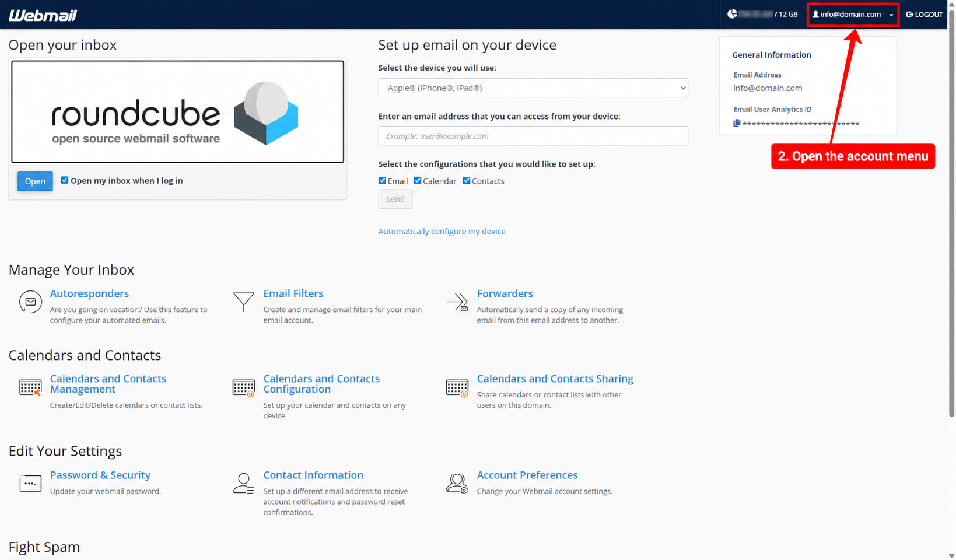Focus the email address input field

533,136
